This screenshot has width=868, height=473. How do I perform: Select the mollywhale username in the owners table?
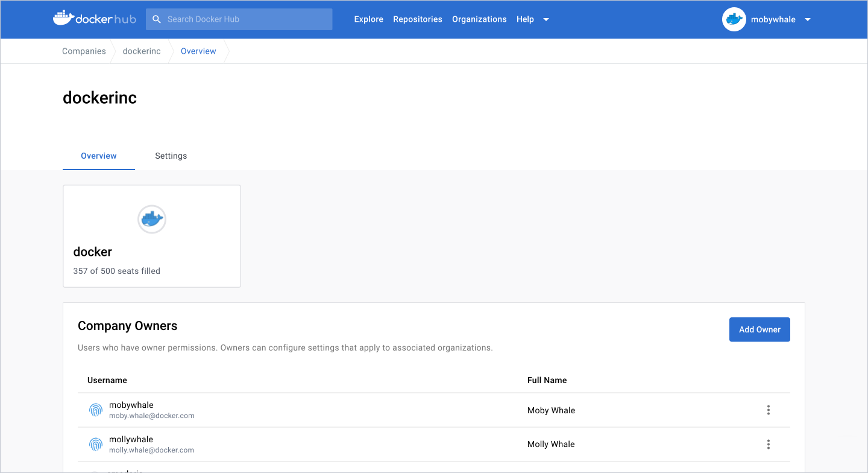tap(131, 439)
